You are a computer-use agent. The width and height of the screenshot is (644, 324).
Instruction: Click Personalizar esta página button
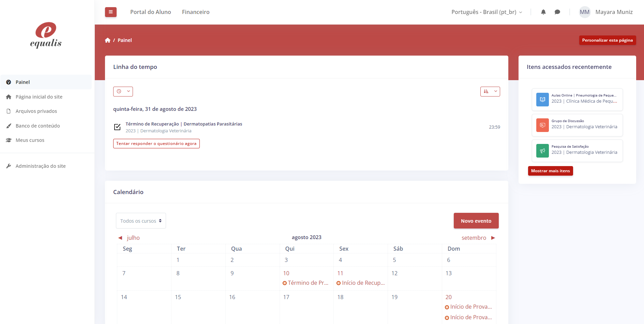607,40
